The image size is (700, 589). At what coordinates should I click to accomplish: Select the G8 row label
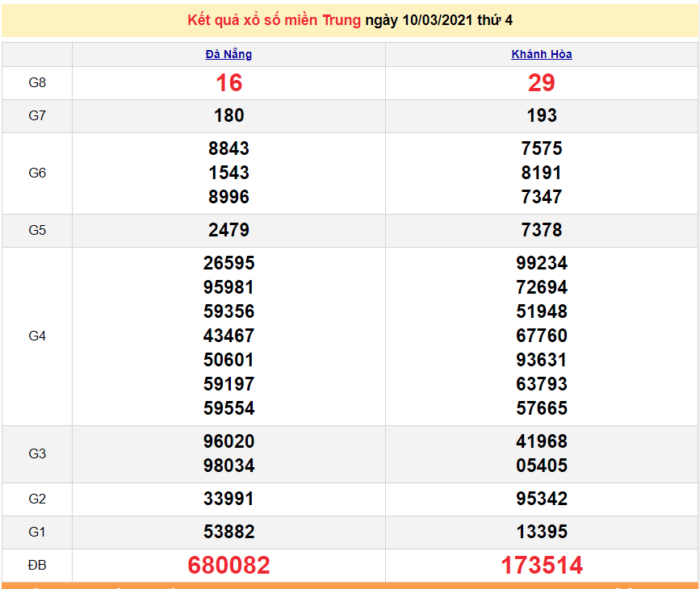point(37,83)
